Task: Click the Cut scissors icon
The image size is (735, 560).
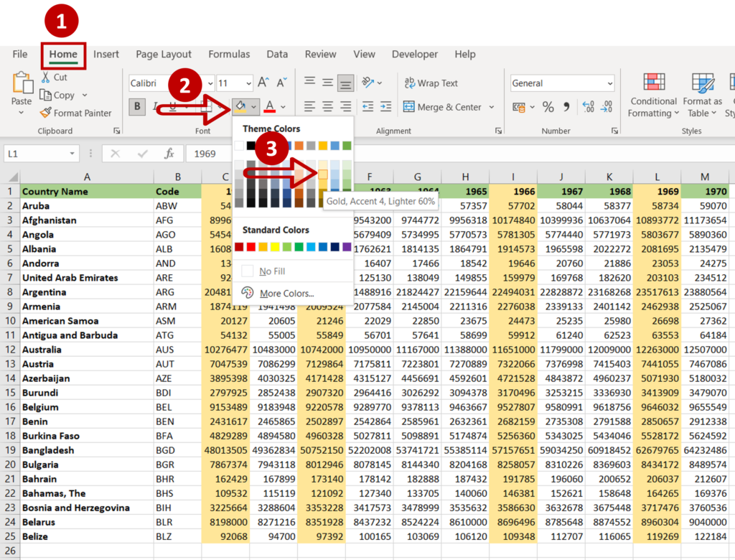Action: 45,77
